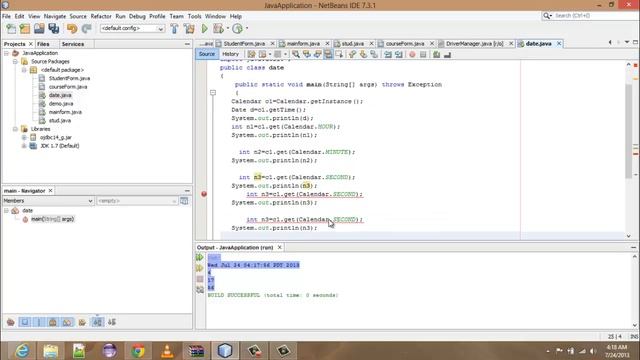The width and height of the screenshot is (640, 360).
Task: Click the Shift Line Right icon
Action: point(399,54)
